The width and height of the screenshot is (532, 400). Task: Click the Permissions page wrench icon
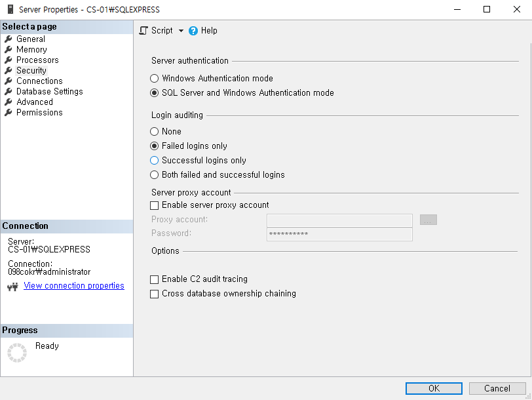(x=9, y=113)
